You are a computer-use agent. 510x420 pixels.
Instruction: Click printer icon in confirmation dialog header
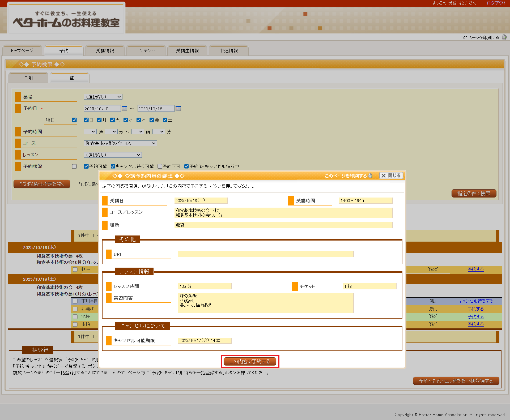point(370,175)
